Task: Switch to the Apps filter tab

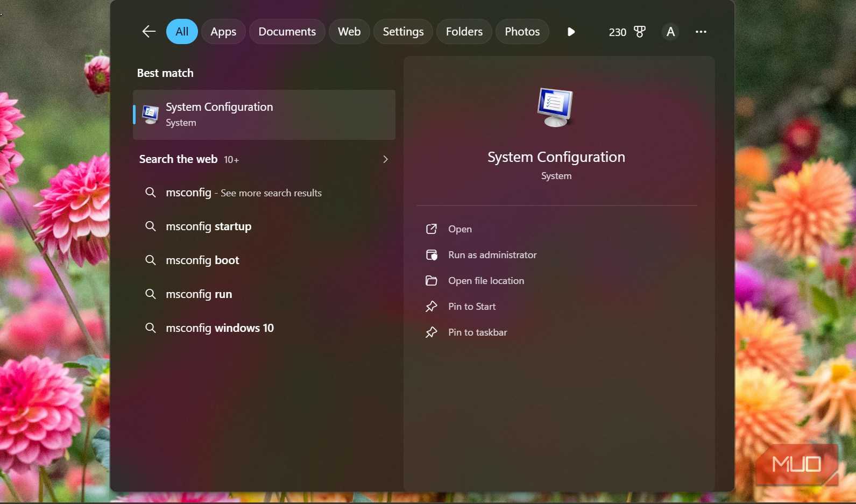Action: pyautogui.click(x=223, y=32)
